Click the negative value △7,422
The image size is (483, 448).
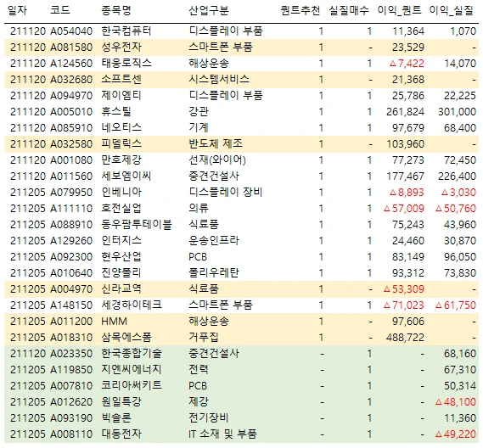click(x=407, y=63)
